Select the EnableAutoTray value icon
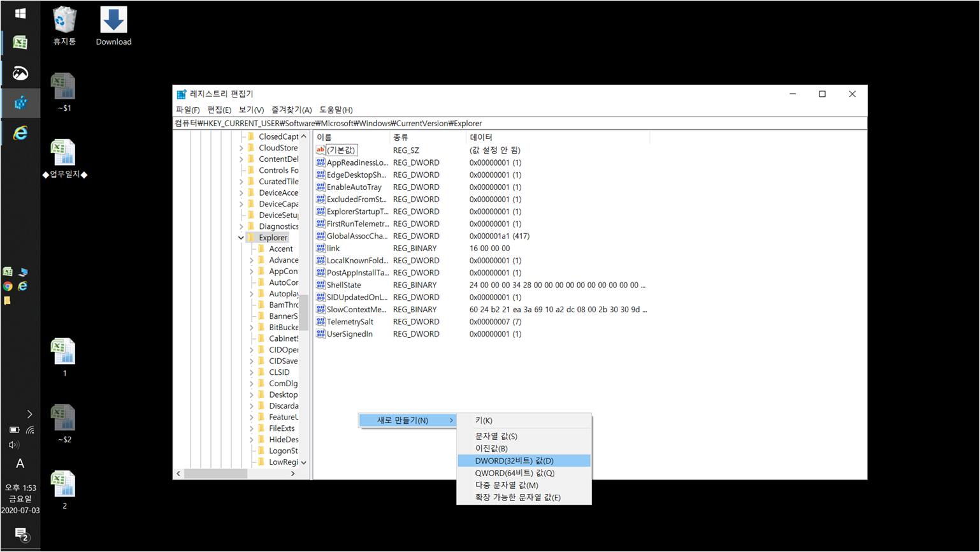980x552 pixels. tap(321, 187)
